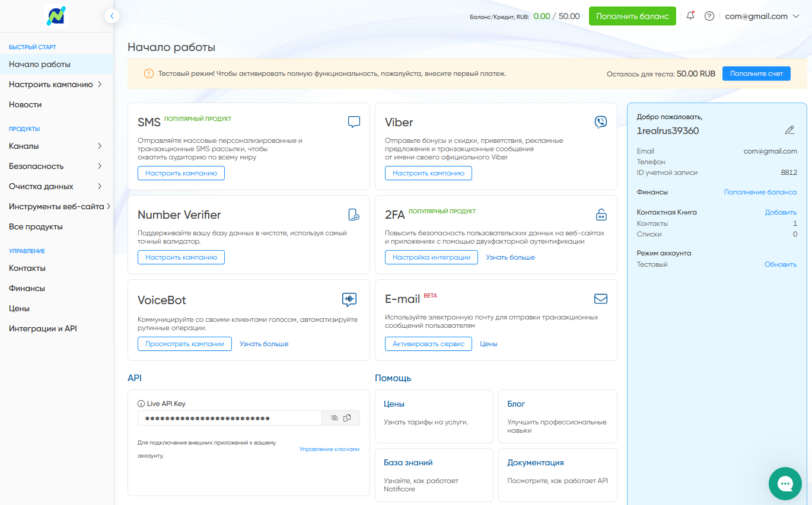Click the Notificore logo in the sidebar
Screen dimensions: 812x505
(57, 15)
